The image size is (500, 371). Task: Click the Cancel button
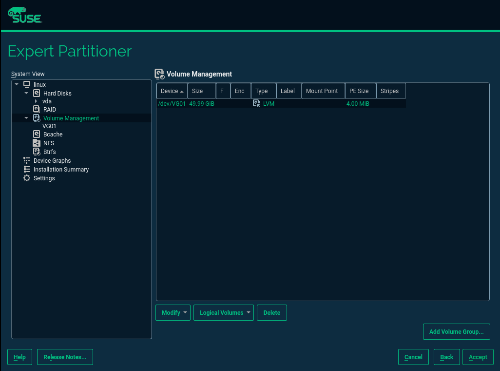[413, 357]
